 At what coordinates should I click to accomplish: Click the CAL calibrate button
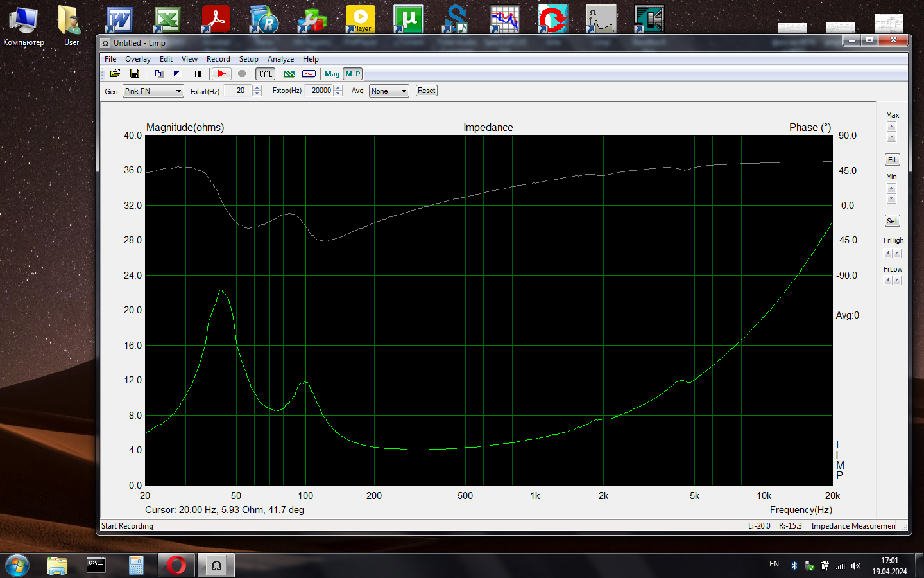coord(266,74)
